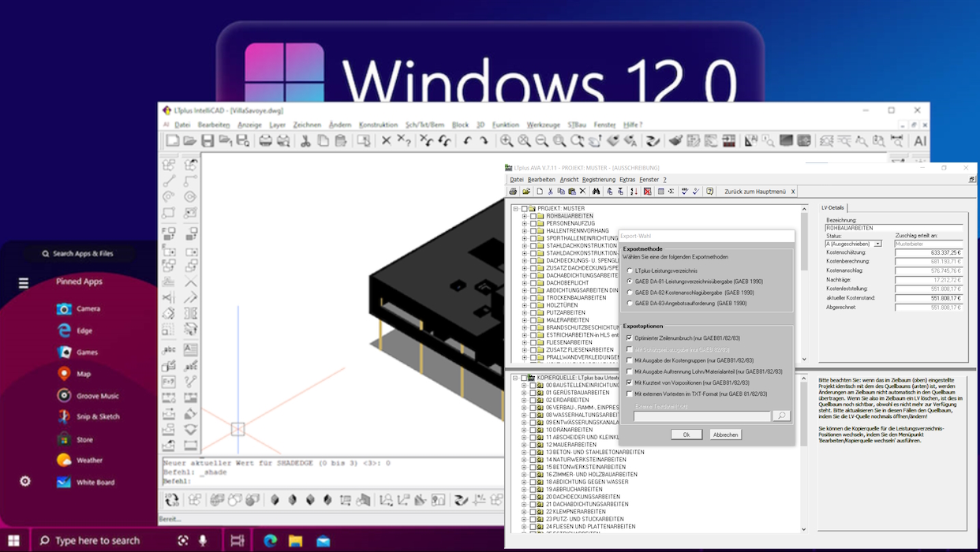Expand the 12 MAUERARBEITEN node
Image resolution: width=980 pixels, height=552 pixels.
coord(524,445)
